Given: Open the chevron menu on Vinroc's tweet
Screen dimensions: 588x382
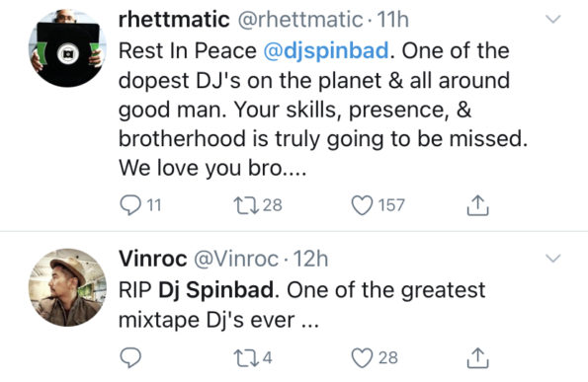Looking at the screenshot, I should (x=552, y=258).
